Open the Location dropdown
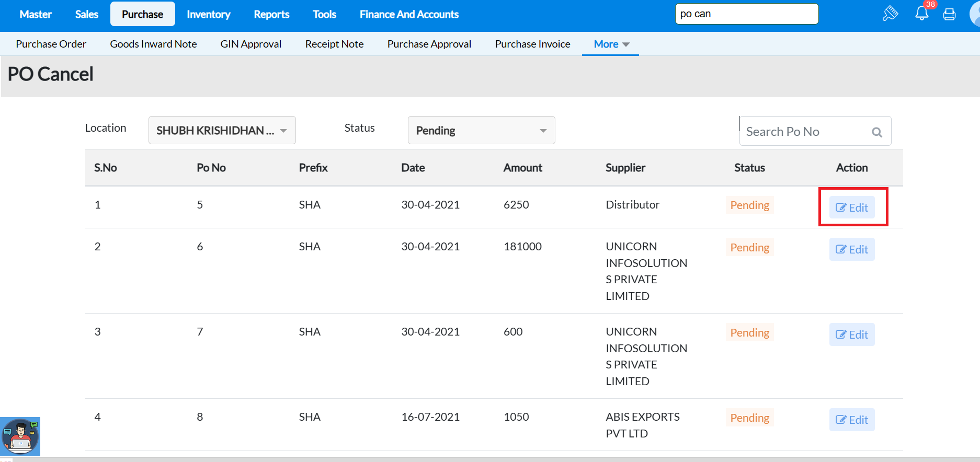The height and width of the screenshot is (462, 980). tap(222, 131)
